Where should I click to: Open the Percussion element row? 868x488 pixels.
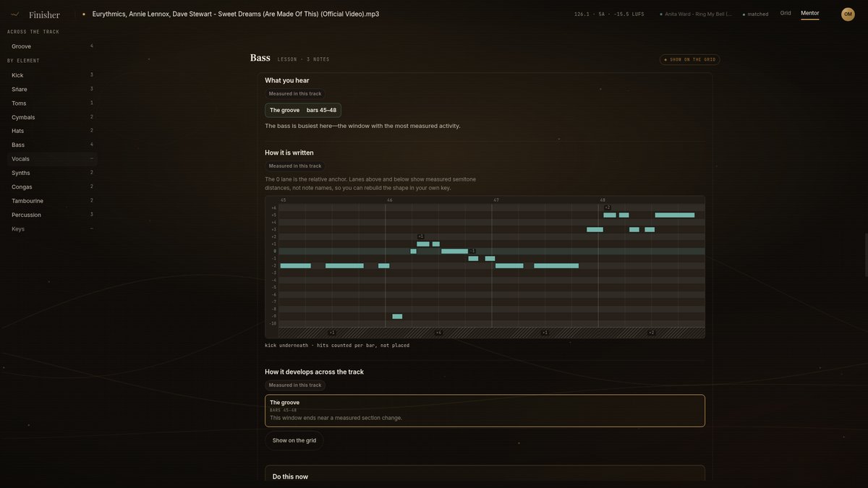click(x=52, y=215)
